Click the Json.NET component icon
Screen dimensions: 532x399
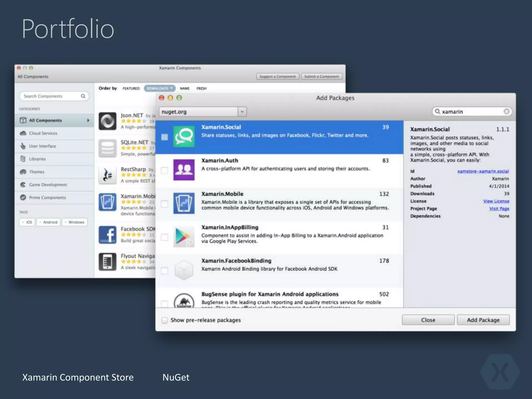pyautogui.click(x=108, y=121)
